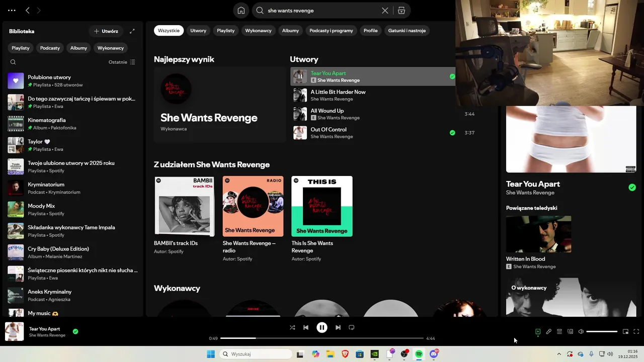
Task: Open She Wants Revenge top result card
Action: click(220, 105)
